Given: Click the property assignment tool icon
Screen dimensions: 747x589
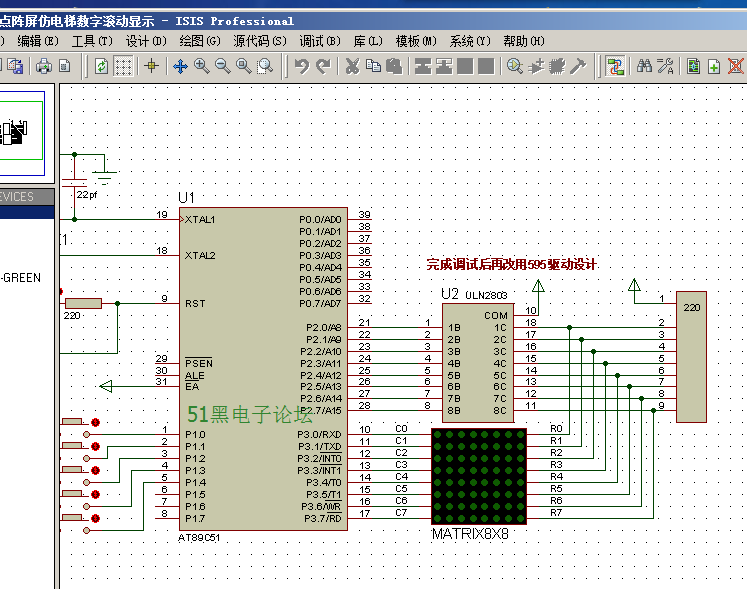Looking at the screenshot, I should [x=665, y=66].
